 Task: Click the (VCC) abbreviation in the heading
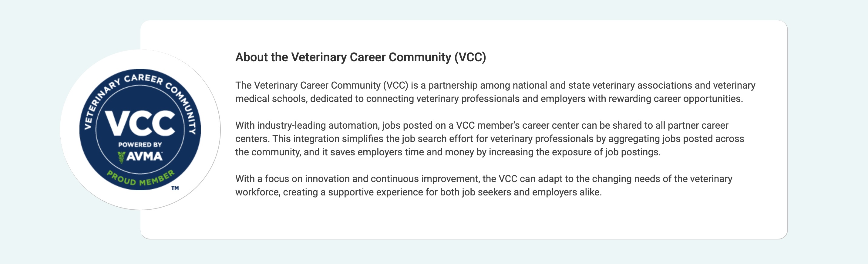[x=470, y=57]
